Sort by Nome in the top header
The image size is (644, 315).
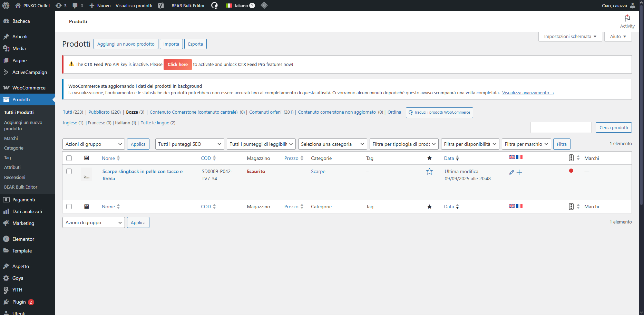tap(111, 158)
